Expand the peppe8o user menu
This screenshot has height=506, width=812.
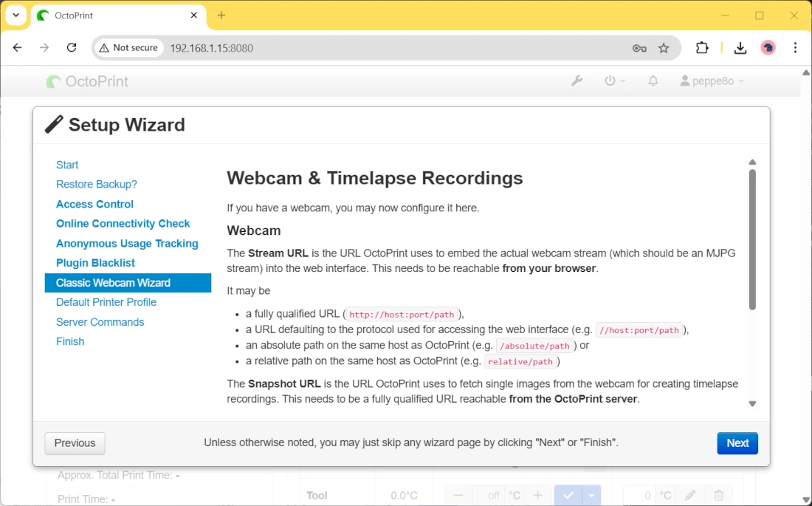pyautogui.click(x=712, y=81)
